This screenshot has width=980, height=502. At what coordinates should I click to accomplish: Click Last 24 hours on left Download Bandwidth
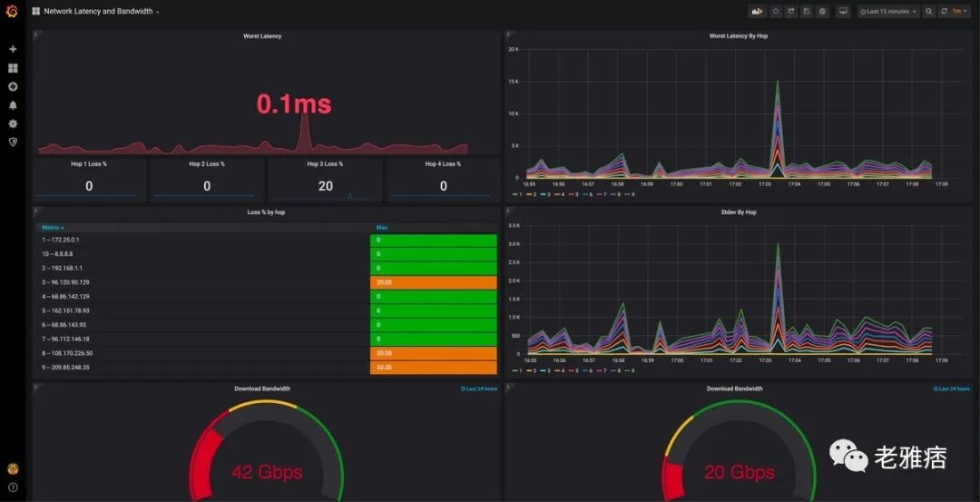pyautogui.click(x=479, y=389)
